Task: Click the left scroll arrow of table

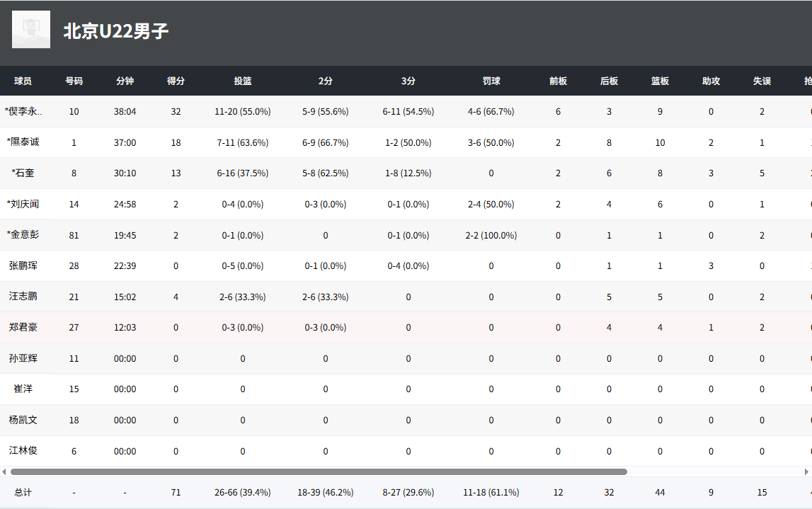Action: point(4,471)
